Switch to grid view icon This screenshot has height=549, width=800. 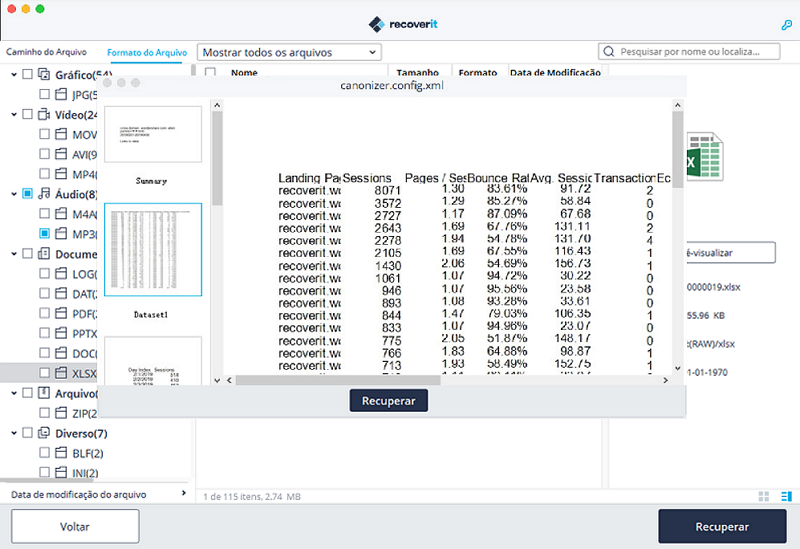pyautogui.click(x=764, y=496)
